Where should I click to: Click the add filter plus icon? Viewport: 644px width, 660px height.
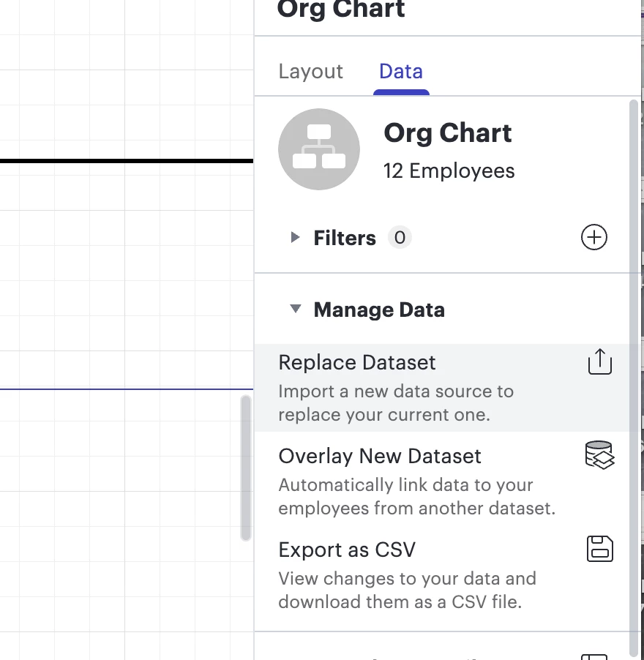594,237
